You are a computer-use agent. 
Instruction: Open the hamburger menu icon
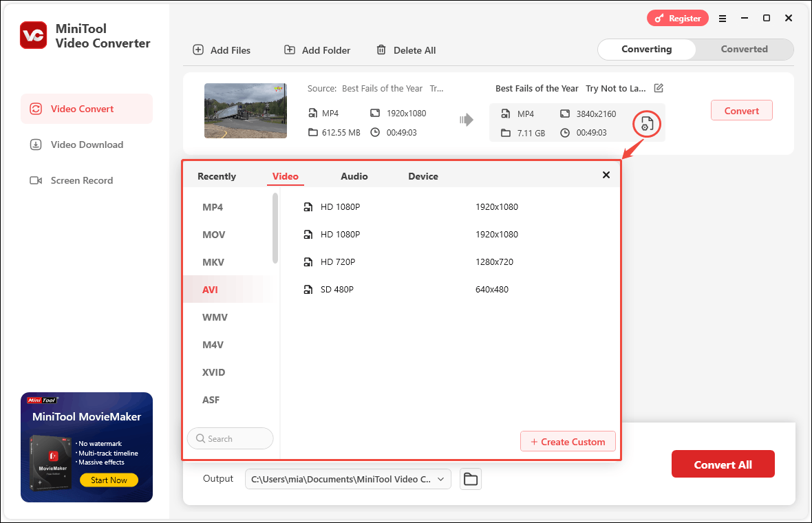coord(723,19)
